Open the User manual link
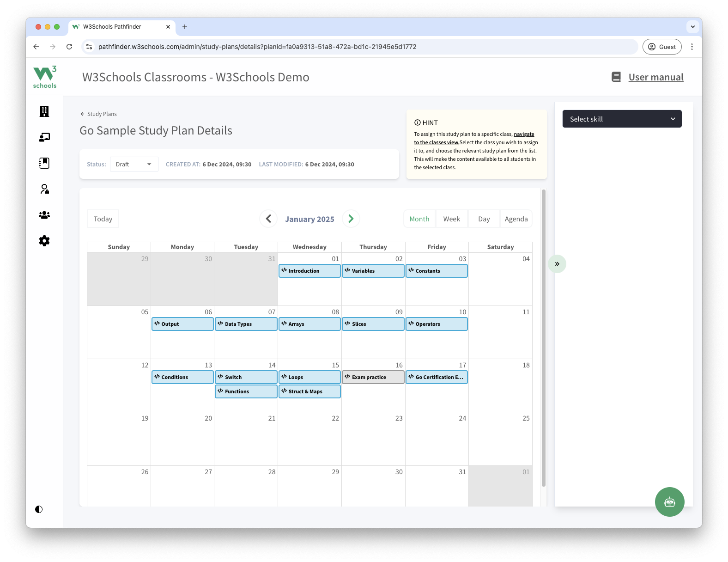The width and height of the screenshot is (728, 562). 655,77
